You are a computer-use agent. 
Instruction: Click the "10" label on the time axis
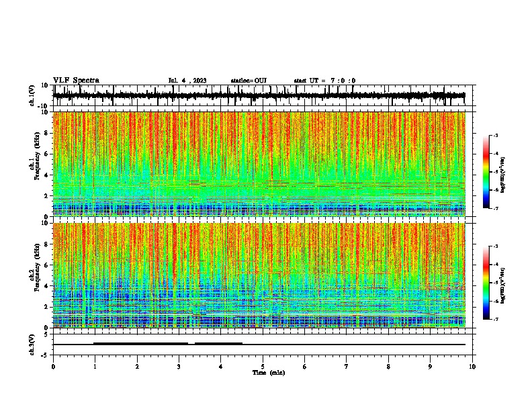click(x=472, y=367)
